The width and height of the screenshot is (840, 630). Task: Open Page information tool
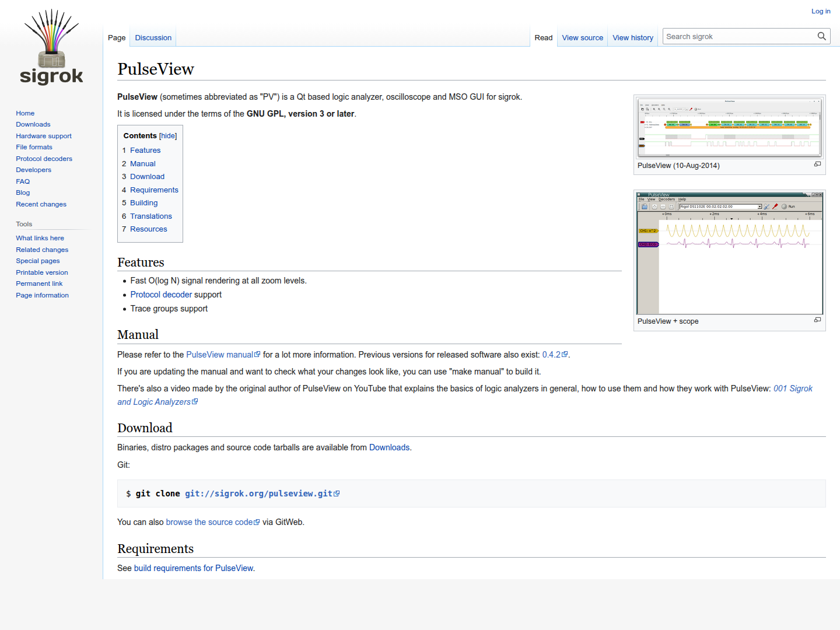42,295
